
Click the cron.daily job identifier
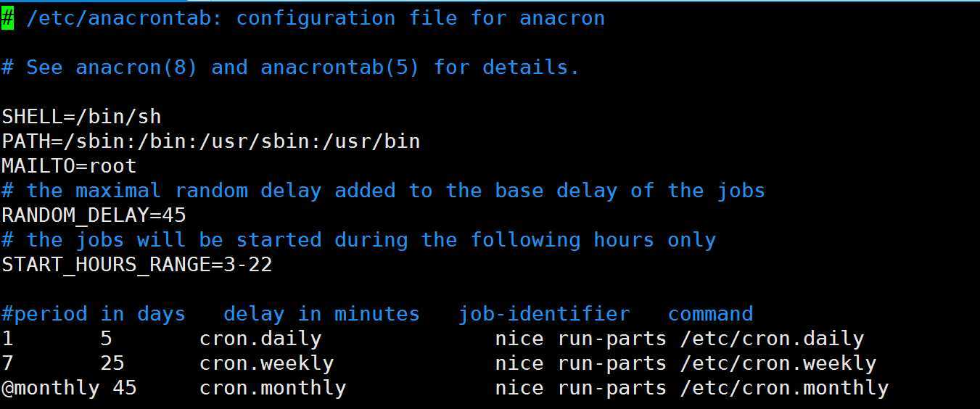[260, 339]
